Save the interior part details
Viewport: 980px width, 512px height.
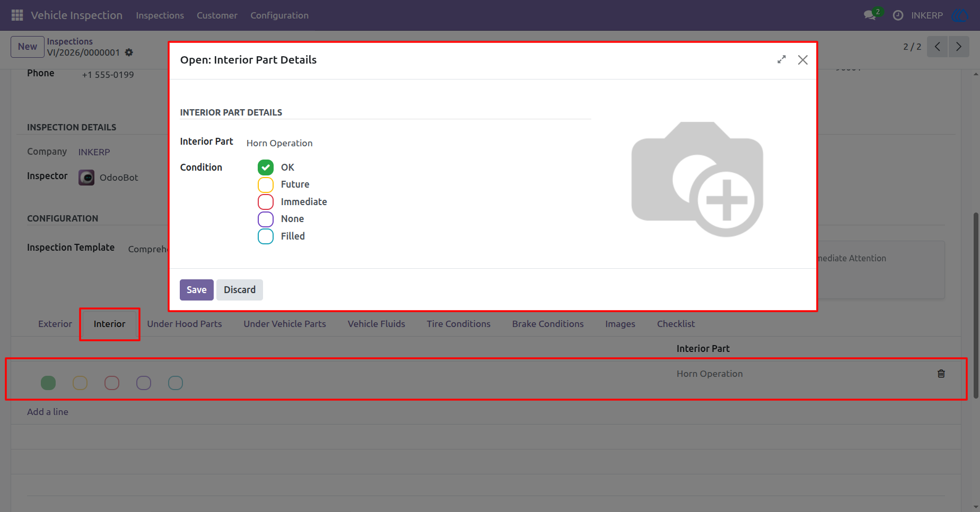point(197,290)
